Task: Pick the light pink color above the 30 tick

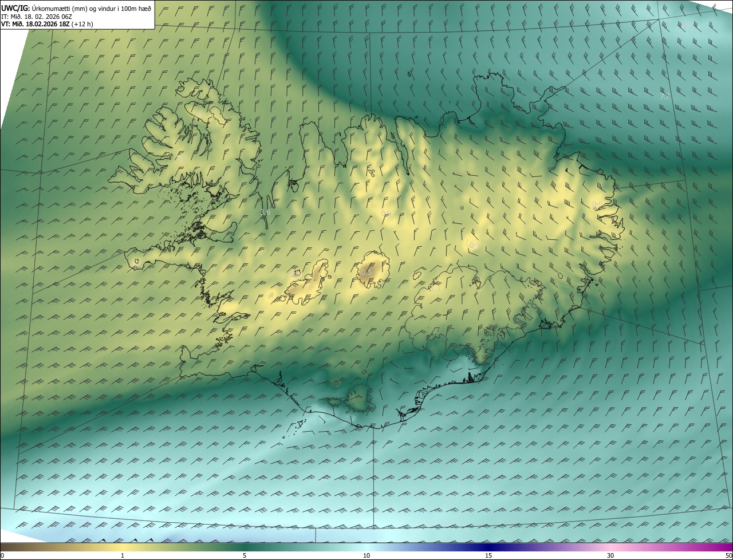Action: (x=610, y=547)
